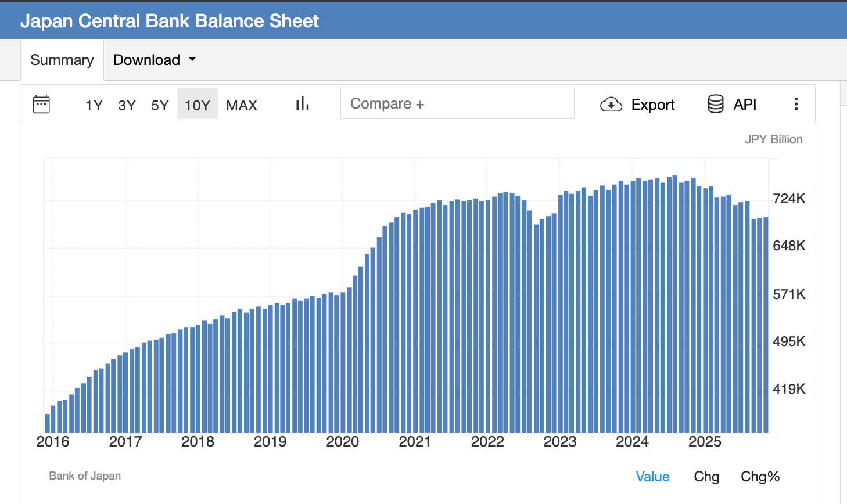Open the API database icon
This screenshot has width=847, height=504.
tap(715, 104)
